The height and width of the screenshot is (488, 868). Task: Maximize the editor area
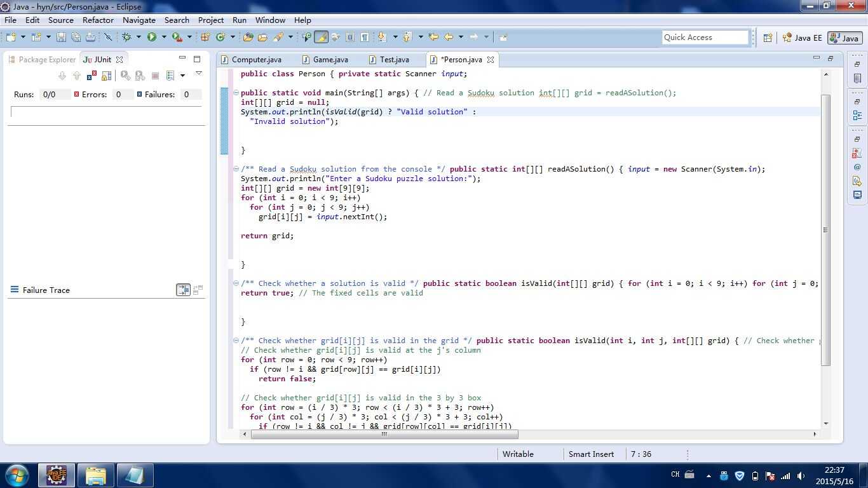tap(831, 58)
